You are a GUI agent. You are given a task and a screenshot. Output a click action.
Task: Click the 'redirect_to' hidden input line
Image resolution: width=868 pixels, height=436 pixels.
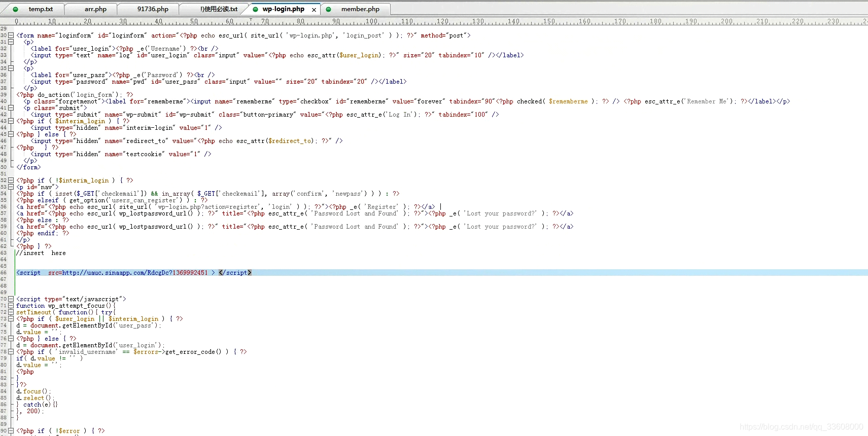tap(187, 141)
